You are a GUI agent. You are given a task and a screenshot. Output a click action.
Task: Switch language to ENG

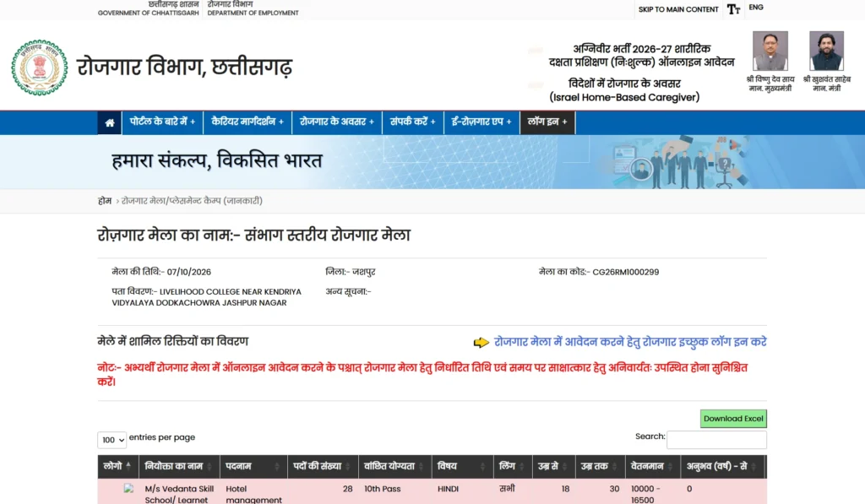(756, 7)
